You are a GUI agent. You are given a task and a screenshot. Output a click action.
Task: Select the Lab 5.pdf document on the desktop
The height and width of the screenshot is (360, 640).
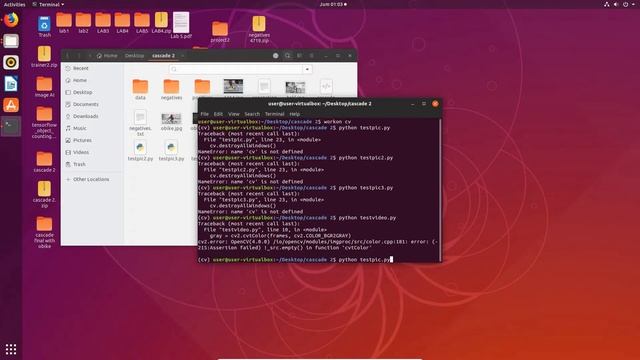tap(181, 25)
